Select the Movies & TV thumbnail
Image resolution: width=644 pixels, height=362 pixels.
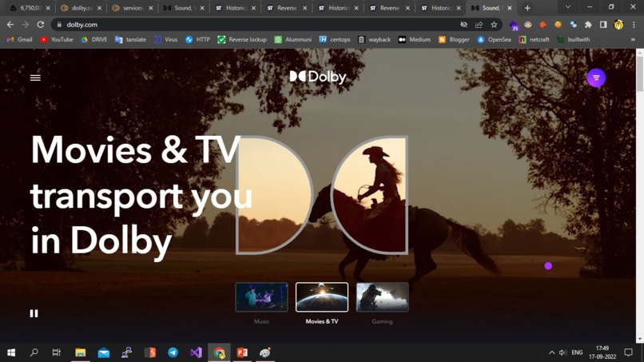322,297
